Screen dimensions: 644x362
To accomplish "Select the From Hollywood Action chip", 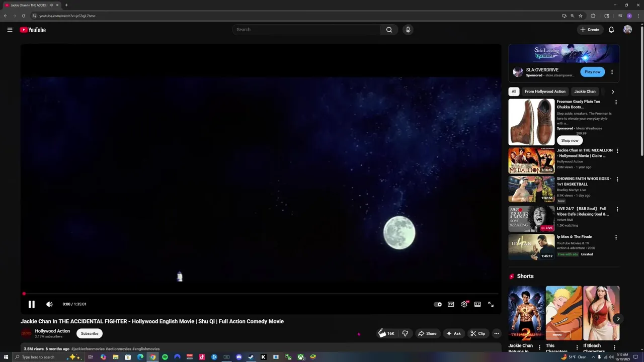I will pos(545,92).
